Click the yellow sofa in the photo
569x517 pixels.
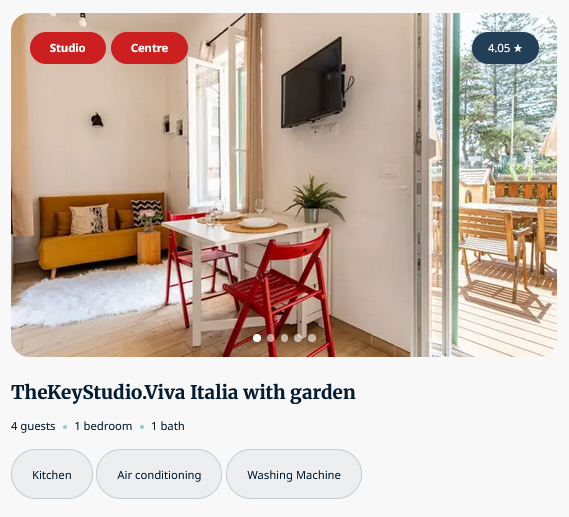coord(103,232)
